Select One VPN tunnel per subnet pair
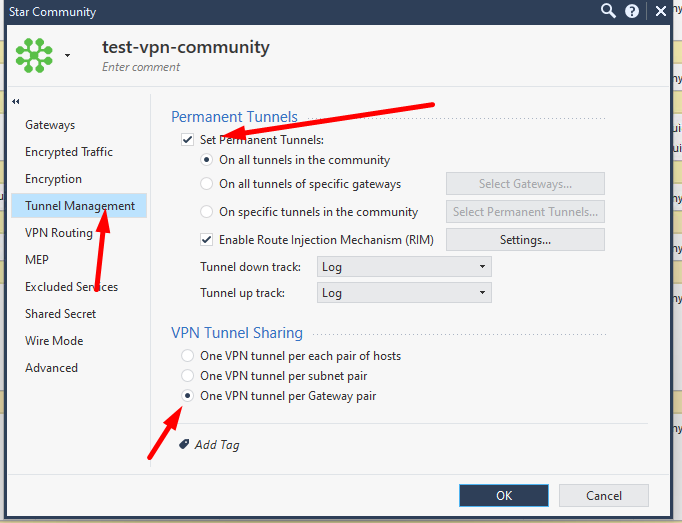The image size is (682, 523). (187, 375)
